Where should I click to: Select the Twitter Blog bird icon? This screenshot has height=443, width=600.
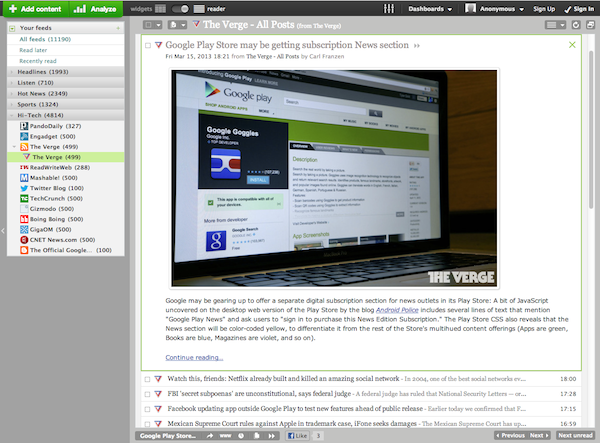tap(24, 188)
